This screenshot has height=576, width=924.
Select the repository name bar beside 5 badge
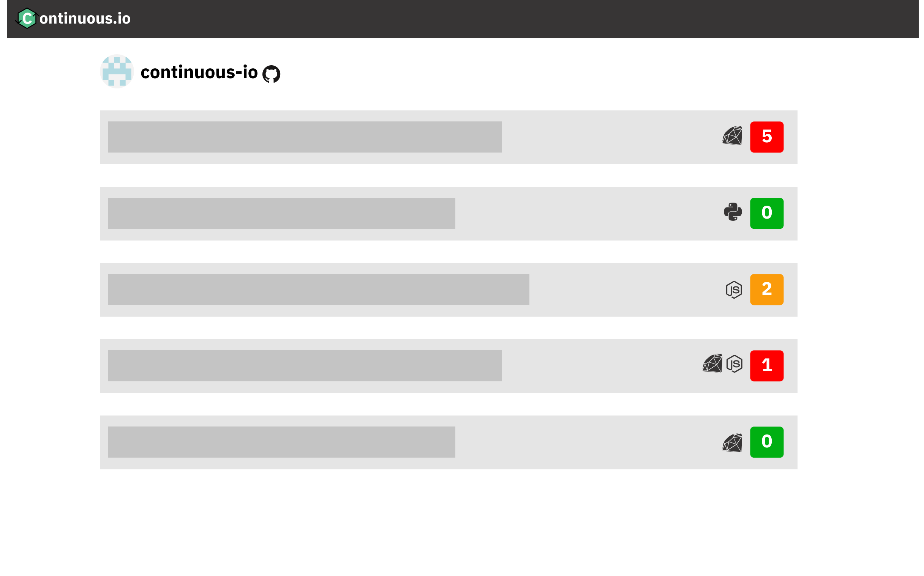pyautogui.click(x=305, y=137)
